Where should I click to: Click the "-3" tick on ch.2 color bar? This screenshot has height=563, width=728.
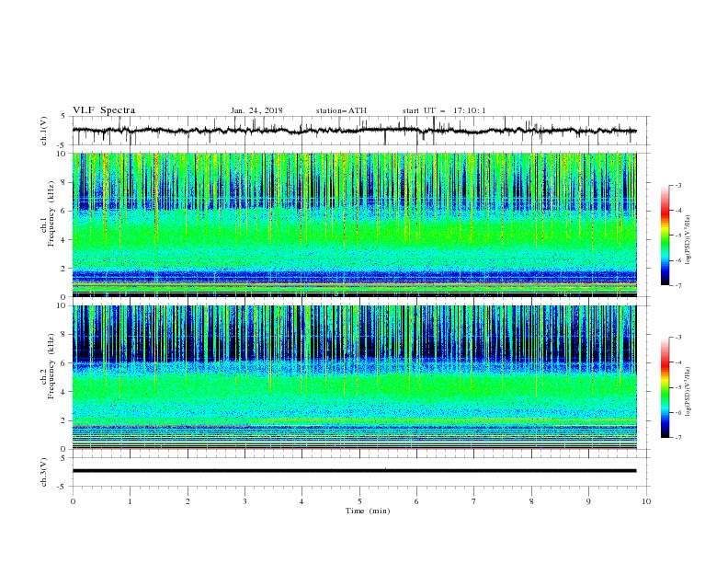678,338
